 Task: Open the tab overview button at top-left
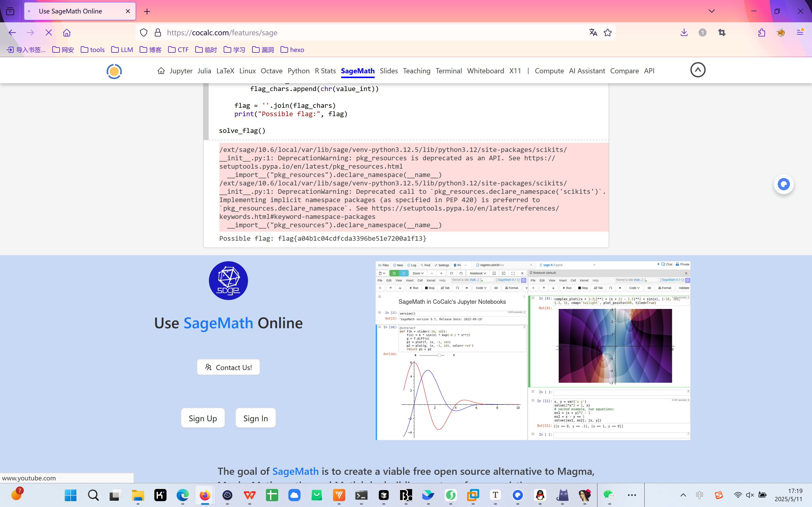(x=10, y=11)
